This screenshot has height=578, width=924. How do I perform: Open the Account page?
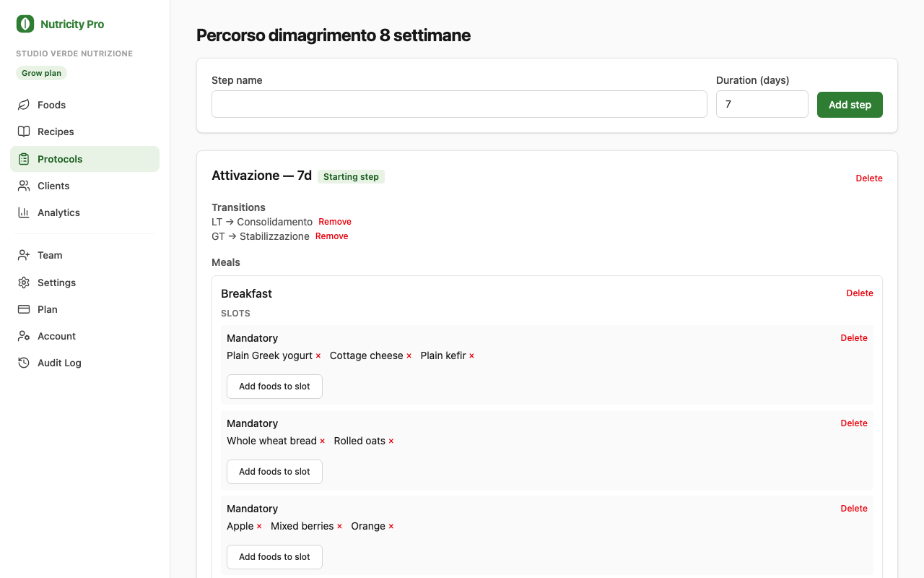(x=84, y=336)
